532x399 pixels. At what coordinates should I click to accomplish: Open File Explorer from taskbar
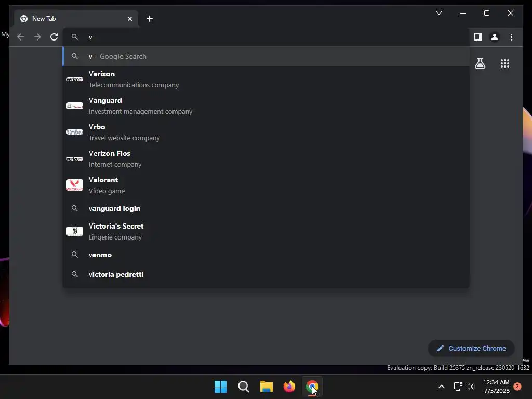point(267,387)
